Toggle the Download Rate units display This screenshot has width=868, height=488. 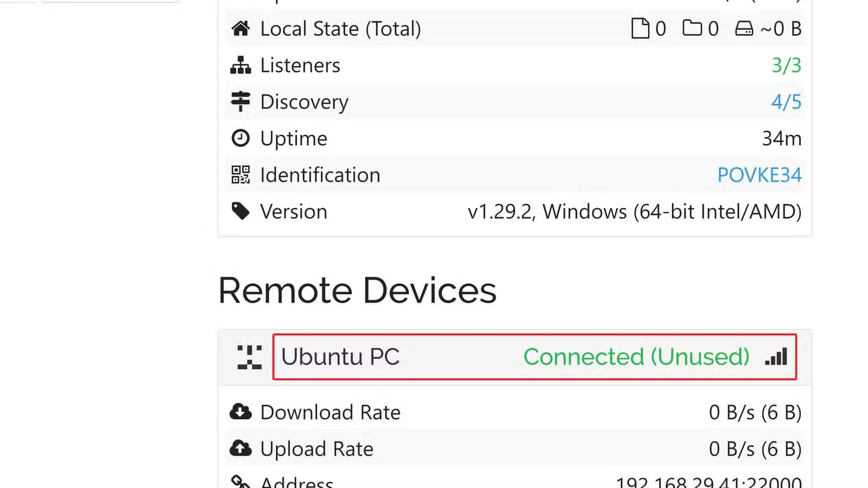755,412
